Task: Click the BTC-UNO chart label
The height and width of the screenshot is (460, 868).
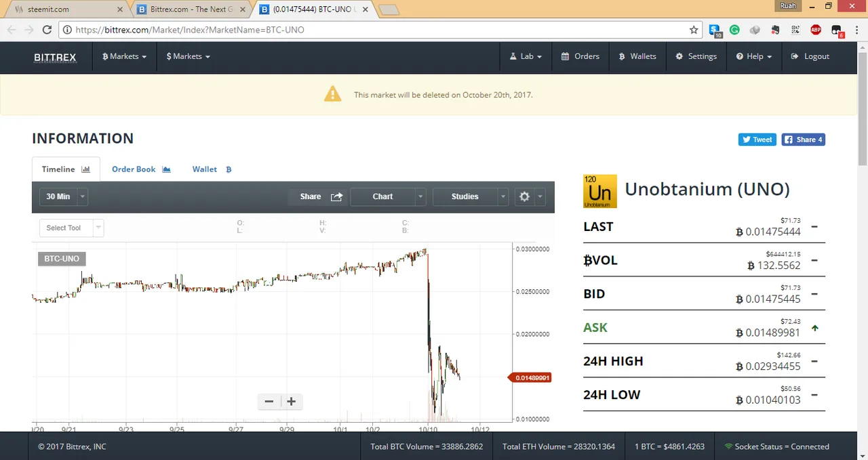Action: click(x=62, y=259)
